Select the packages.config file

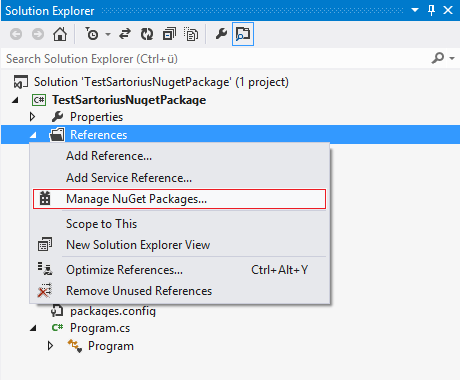point(113,311)
